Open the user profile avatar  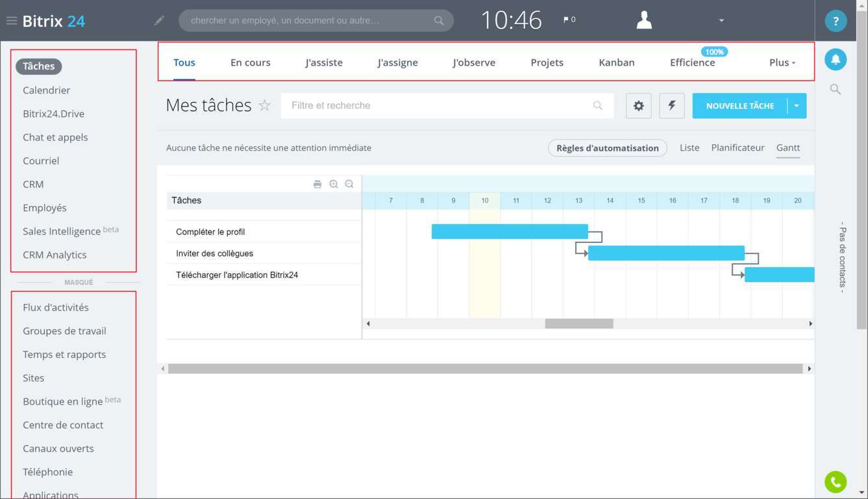[644, 20]
